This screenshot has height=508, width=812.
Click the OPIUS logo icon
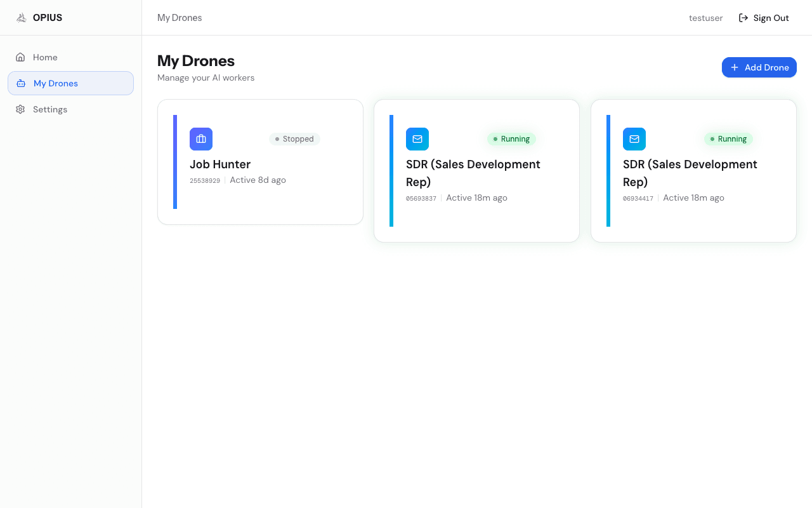(x=21, y=18)
